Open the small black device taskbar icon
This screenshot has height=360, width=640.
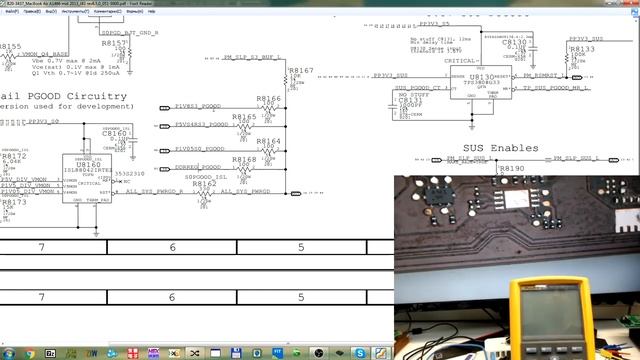pos(339,353)
